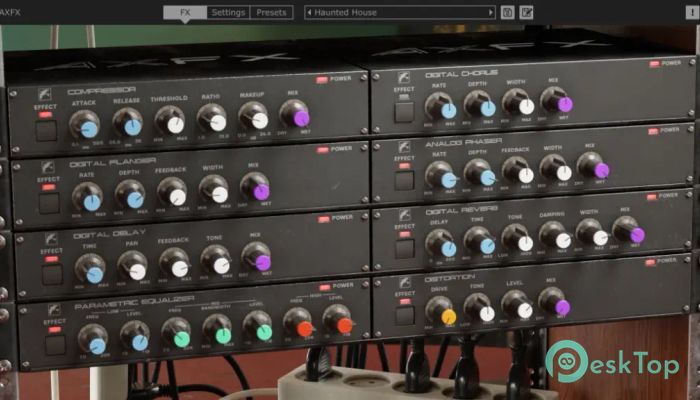Click the Analog Phaser logo icon
This screenshot has height=400, width=700.
[404, 146]
